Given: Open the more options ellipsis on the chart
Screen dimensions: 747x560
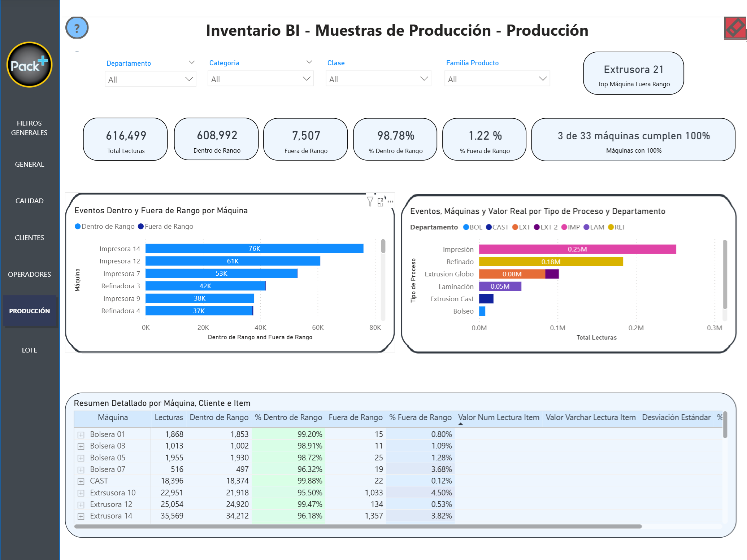Looking at the screenshot, I should pyautogui.click(x=391, y=202).
